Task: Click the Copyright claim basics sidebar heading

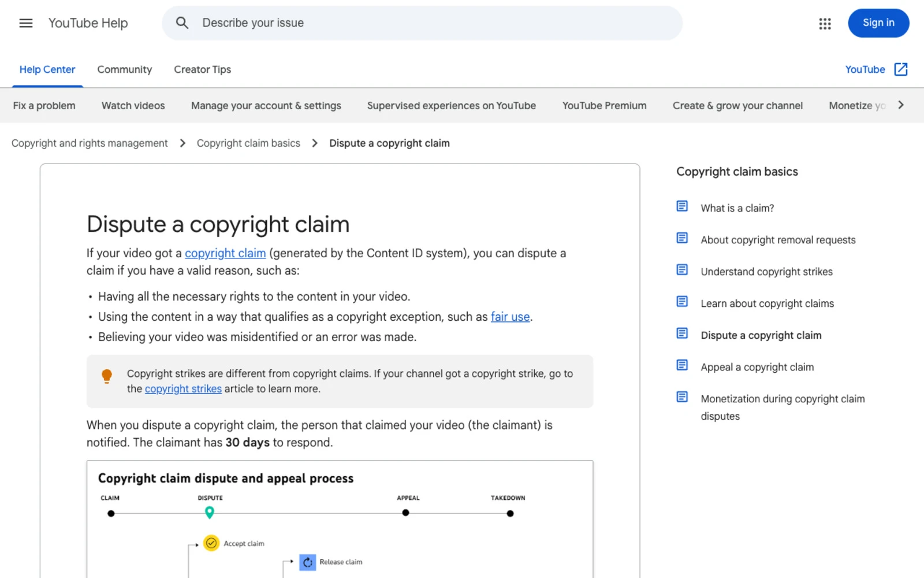Action: (x=737, y=172)
